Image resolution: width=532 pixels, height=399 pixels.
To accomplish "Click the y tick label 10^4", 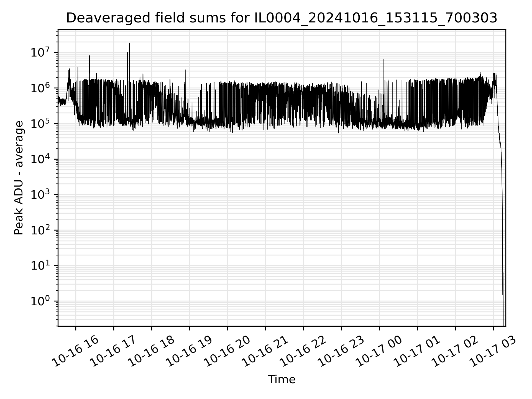I will (x=40, y=158).
